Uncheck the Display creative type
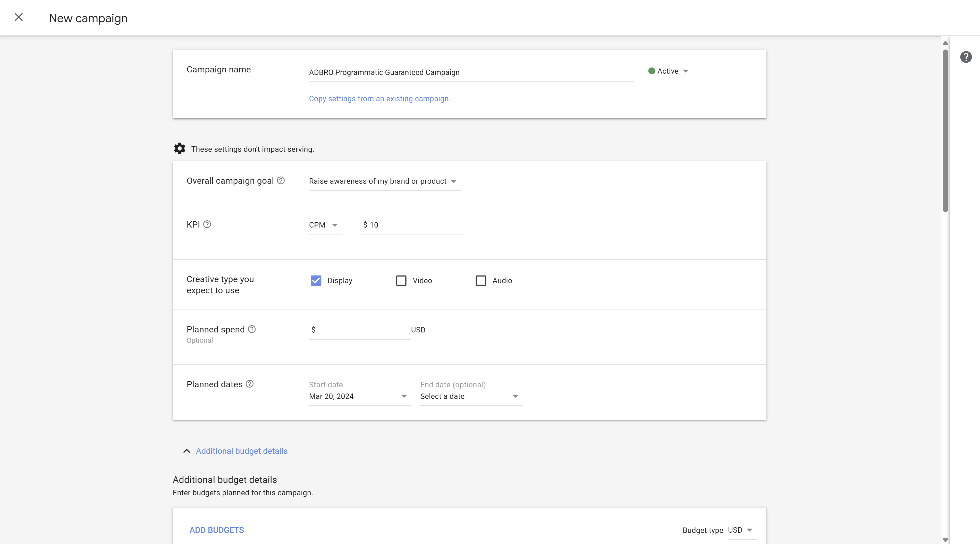Viewport: 980px width, 544px height. [x=316, y=280]
